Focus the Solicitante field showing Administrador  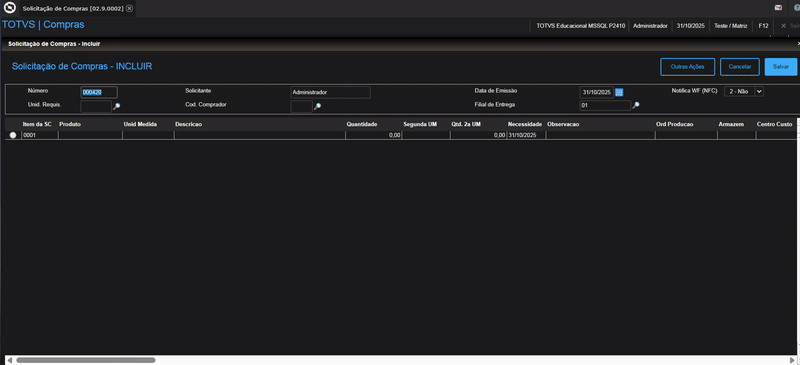pos(331,92)
